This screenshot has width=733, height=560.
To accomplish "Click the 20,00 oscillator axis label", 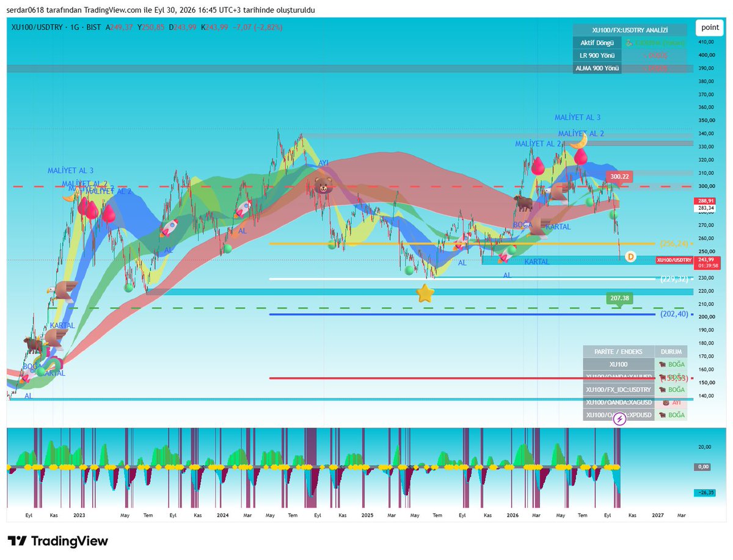I will [x=705, y=446].
